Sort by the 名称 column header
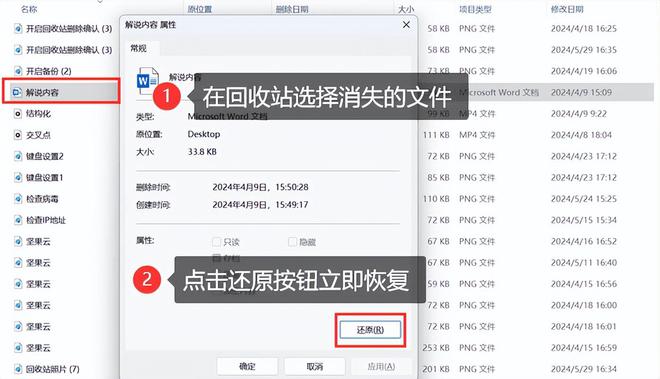Viewport: 660px width, 379px height. (x=29, y=9)
